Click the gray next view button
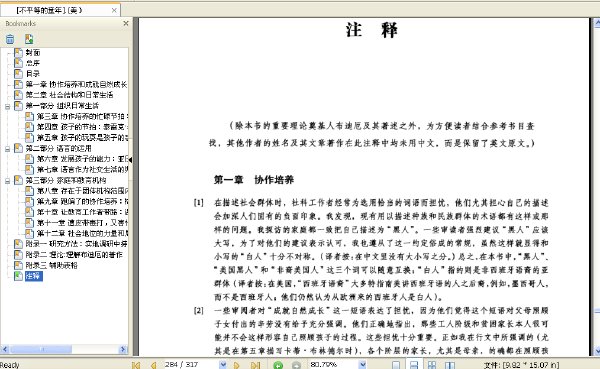The width and height of the screenshot is (600, 369). coord(296,365)
